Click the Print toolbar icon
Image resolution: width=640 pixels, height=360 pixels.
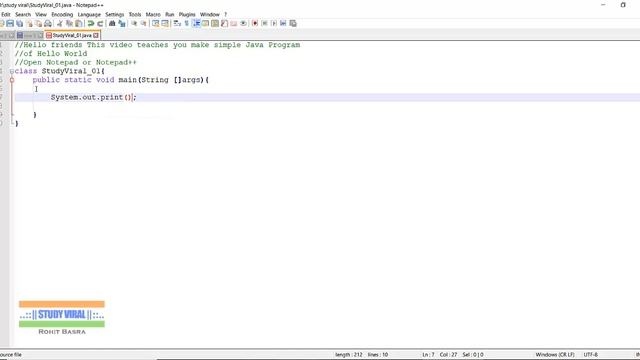coord(47,24)
